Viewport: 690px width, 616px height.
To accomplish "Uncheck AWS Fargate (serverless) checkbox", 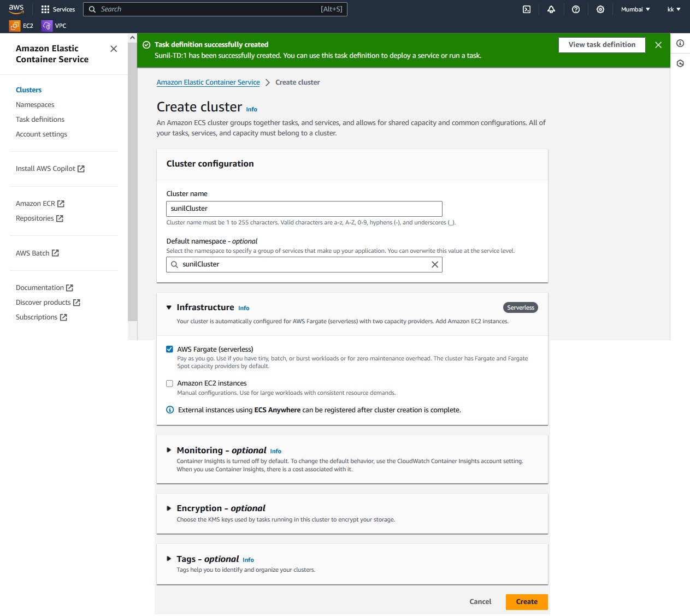I will coord(170,350).
